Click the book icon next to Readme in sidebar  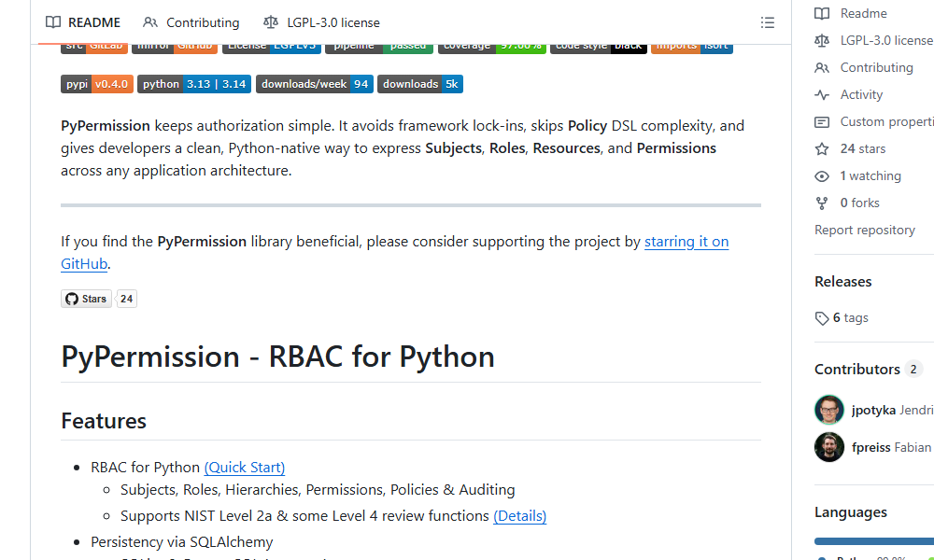tap(822, 13)
